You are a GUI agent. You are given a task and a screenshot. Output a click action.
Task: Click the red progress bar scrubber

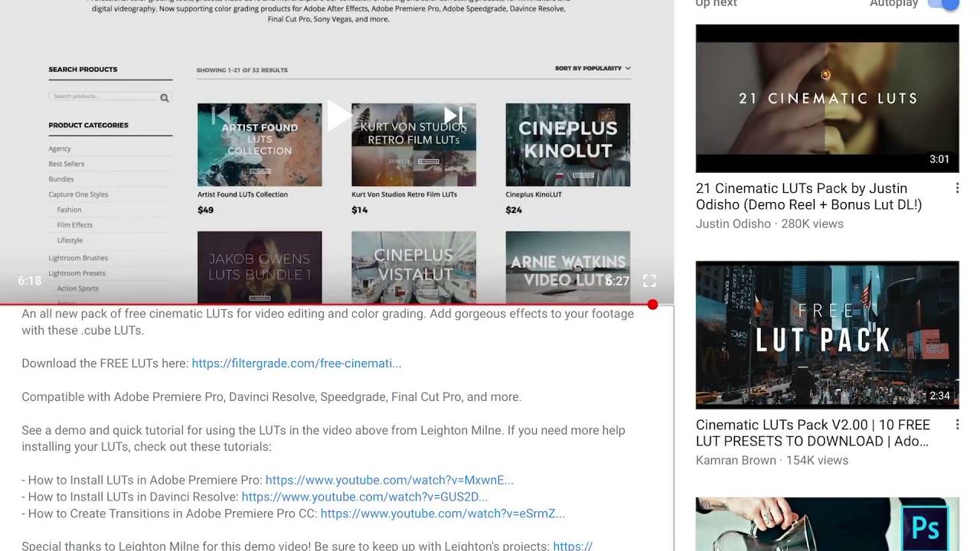pyautogui.click(x=652, y=305)
